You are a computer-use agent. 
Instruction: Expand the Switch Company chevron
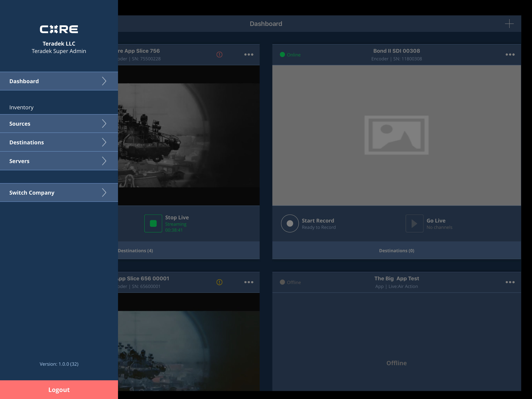click(104, 192)
